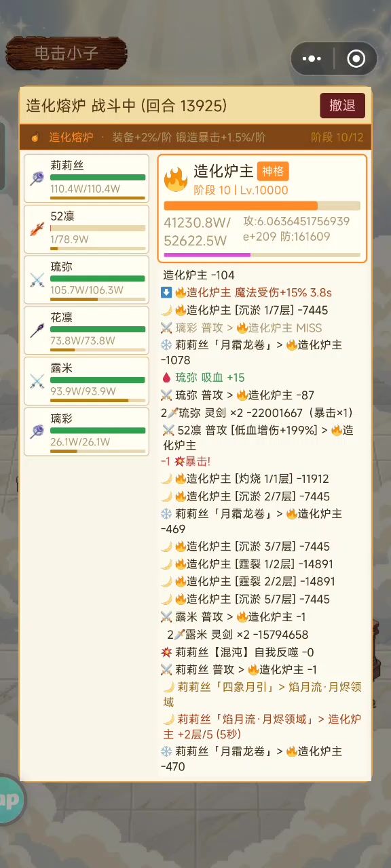Viewport: 391px width, 868px height.
Task: Click 琉弥's crossed swords icon
Action: 37,279
